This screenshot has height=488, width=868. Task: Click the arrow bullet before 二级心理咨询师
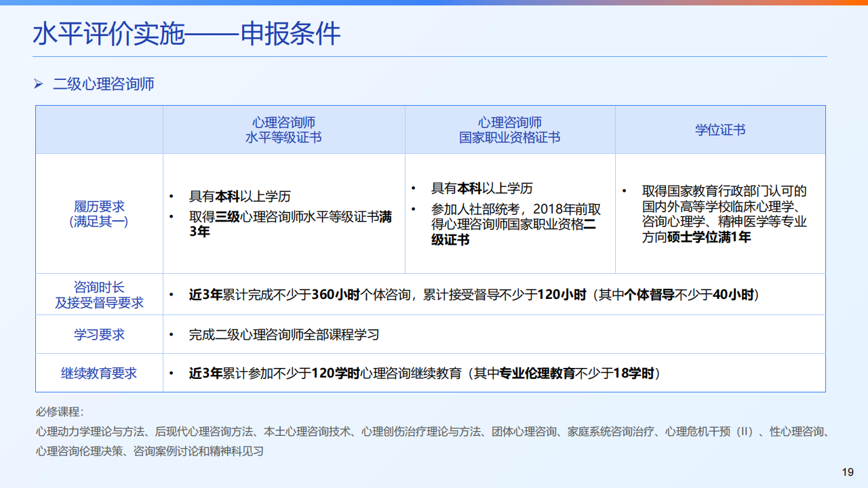(x=39, y=84)
